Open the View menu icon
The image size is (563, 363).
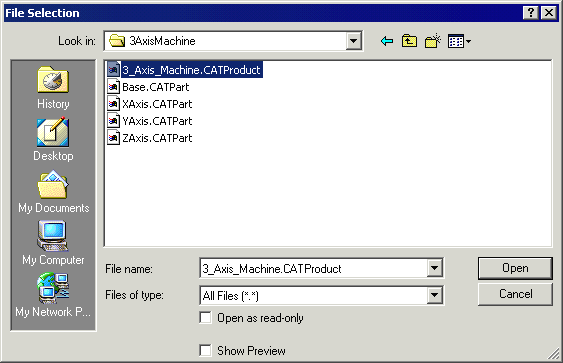(459, 41)
